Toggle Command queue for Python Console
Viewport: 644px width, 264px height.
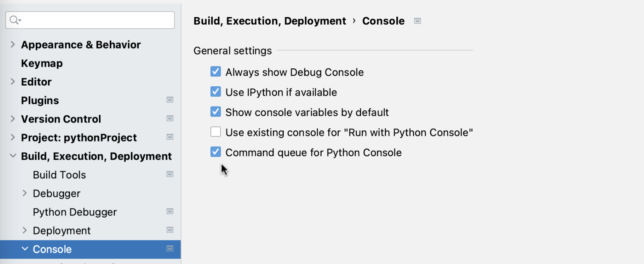(x=215, y=152)
